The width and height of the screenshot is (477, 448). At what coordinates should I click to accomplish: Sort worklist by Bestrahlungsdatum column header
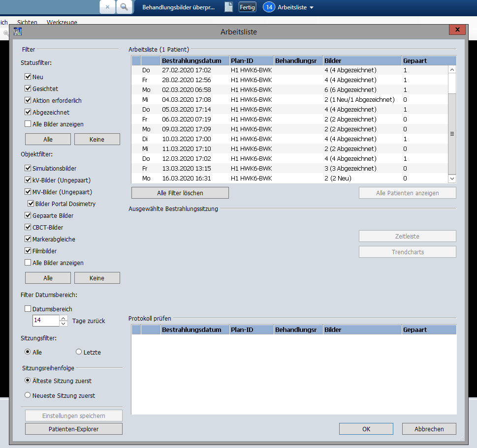point(194,61)
